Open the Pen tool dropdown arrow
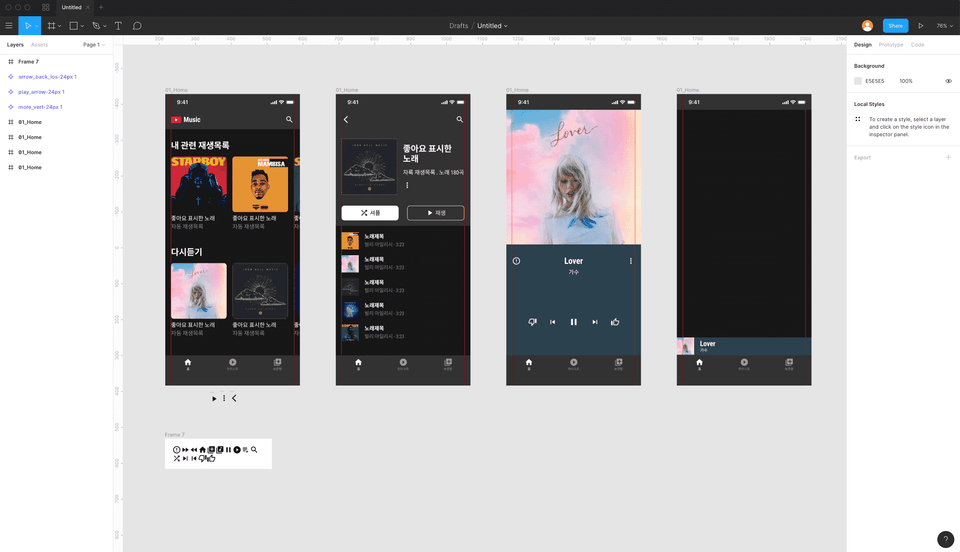The width and height of the screenshot is (960, 552). coord(105,26)
